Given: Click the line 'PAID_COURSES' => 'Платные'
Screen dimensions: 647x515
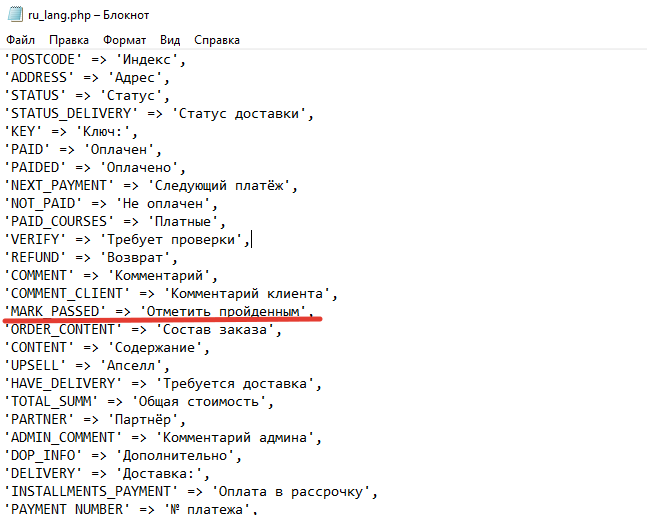Looking at the screenshot, I should click(x=115, y=222).
